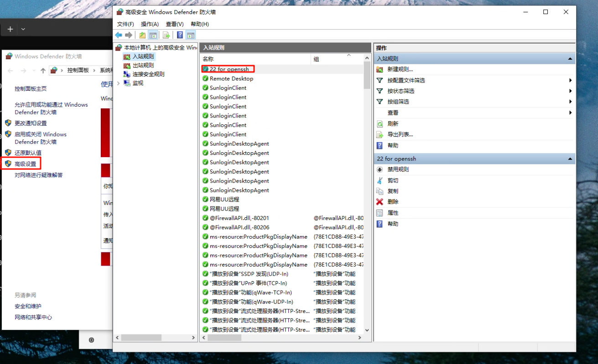This screenshot has height=364, width=598.
Task: Toggle the console tree pane toolbar button
Action: pos(153,35)
